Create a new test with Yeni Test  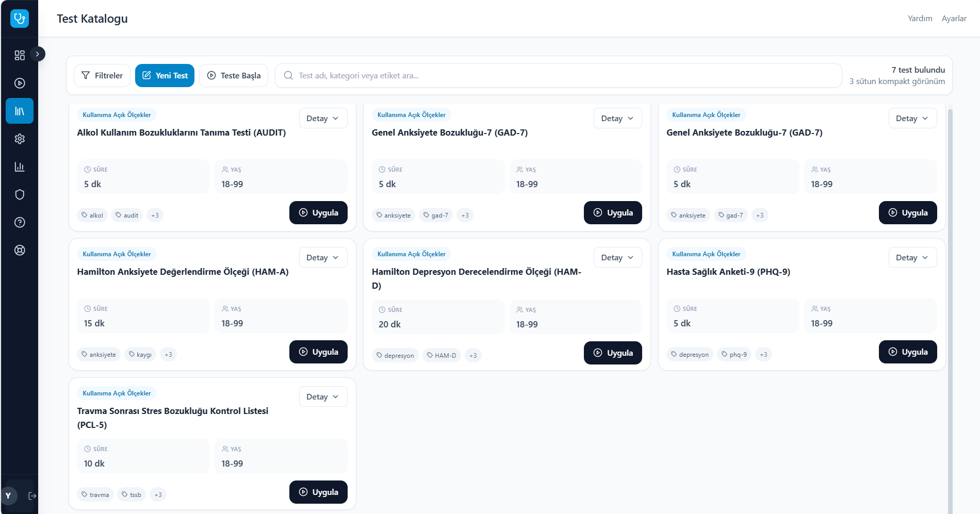pos(165,75)
